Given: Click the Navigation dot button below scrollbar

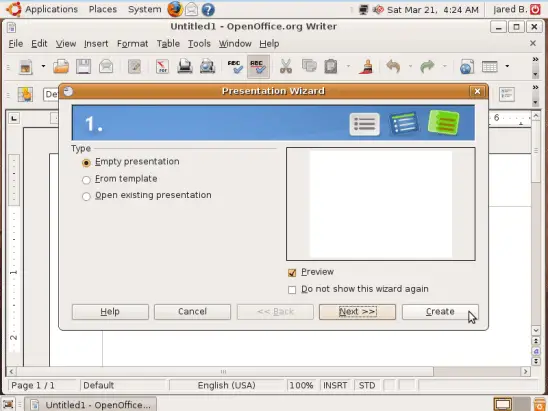Looking at the screenshot, I should pos(536,351).
